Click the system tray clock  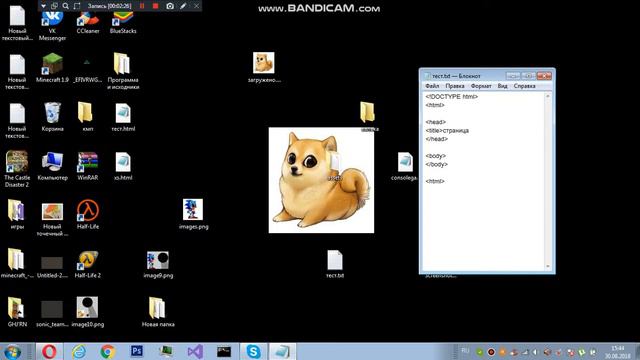click(x=618, y=352)
